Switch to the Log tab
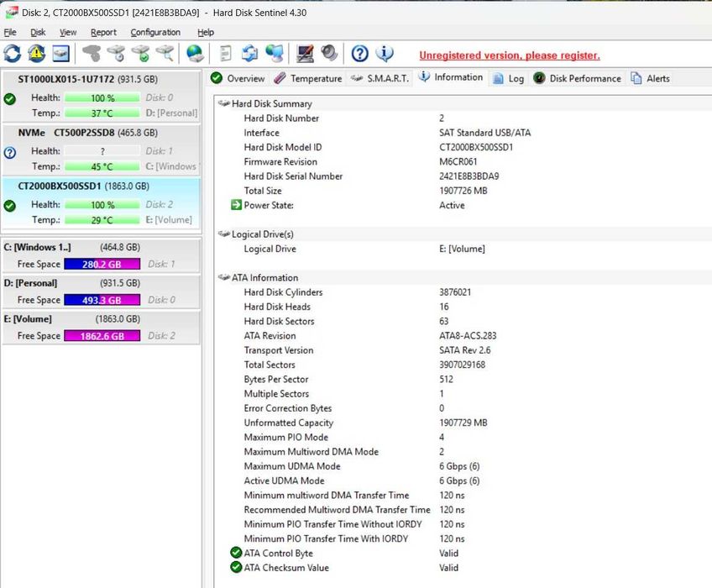 (509, 78)
